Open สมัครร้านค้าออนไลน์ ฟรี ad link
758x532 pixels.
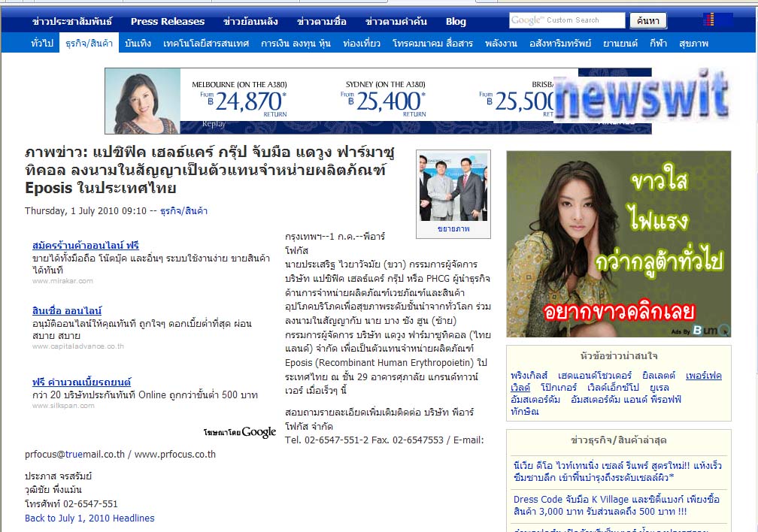[x=86, y=246]
